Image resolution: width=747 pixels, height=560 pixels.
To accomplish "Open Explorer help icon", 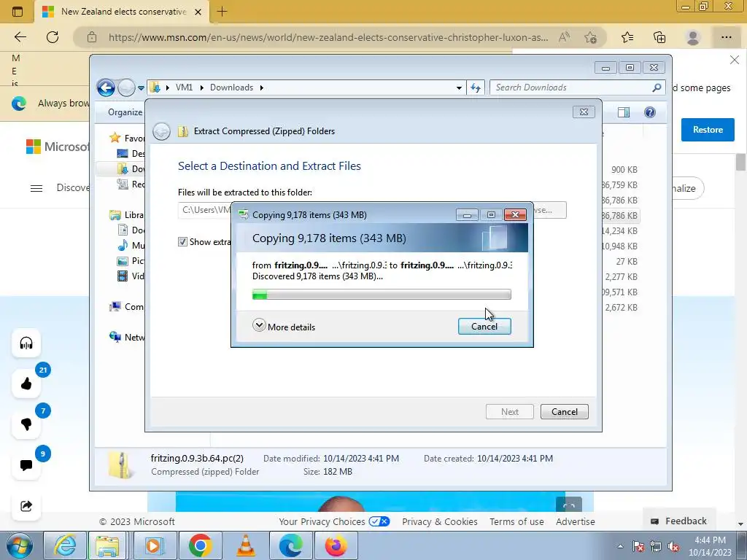I will 650,112.
